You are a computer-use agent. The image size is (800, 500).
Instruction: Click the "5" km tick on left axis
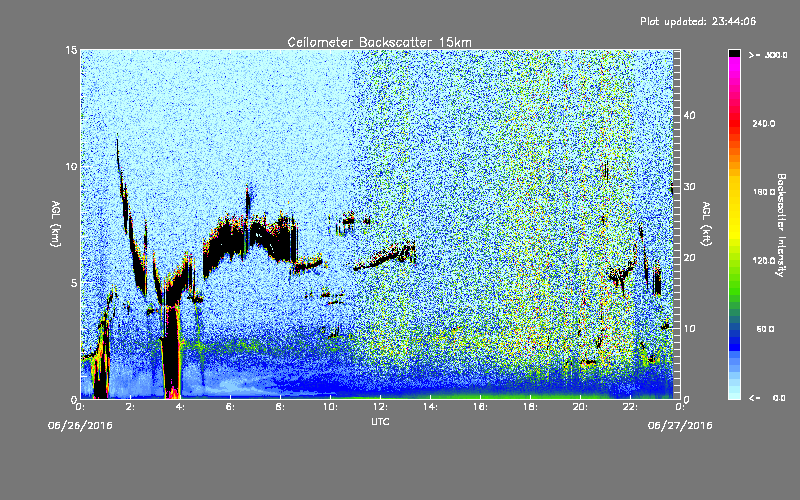74,283
